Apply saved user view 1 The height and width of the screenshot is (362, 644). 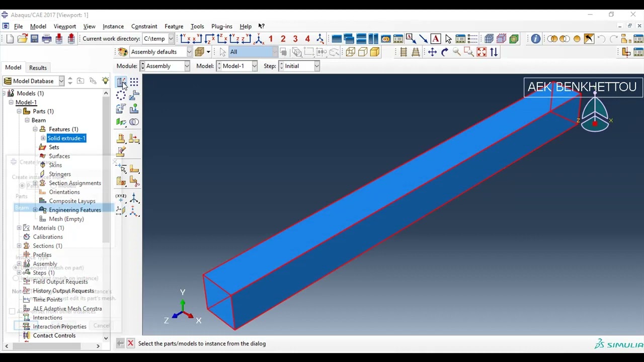271,39
